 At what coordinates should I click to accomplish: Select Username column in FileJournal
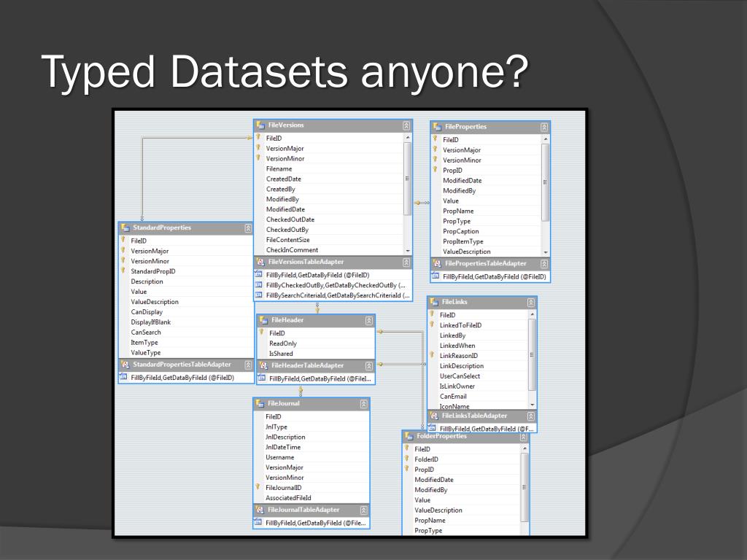(x=279, y=458)
